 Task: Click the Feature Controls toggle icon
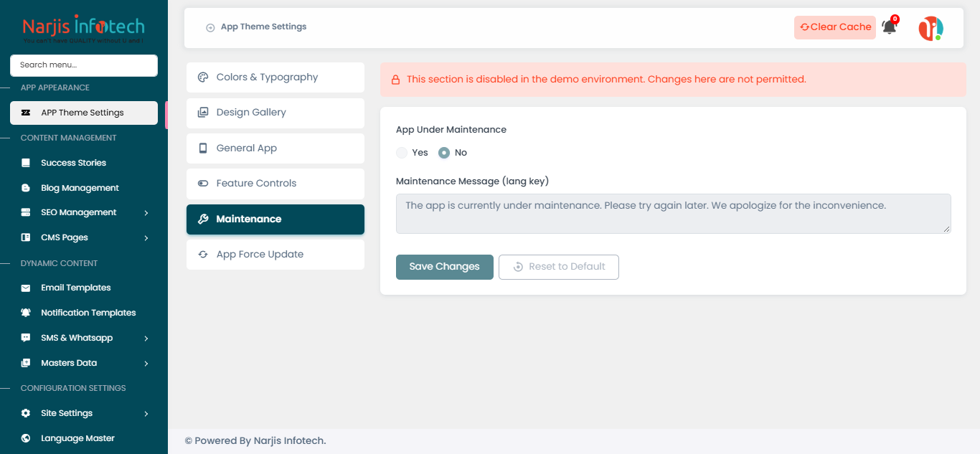coord(203,184)
